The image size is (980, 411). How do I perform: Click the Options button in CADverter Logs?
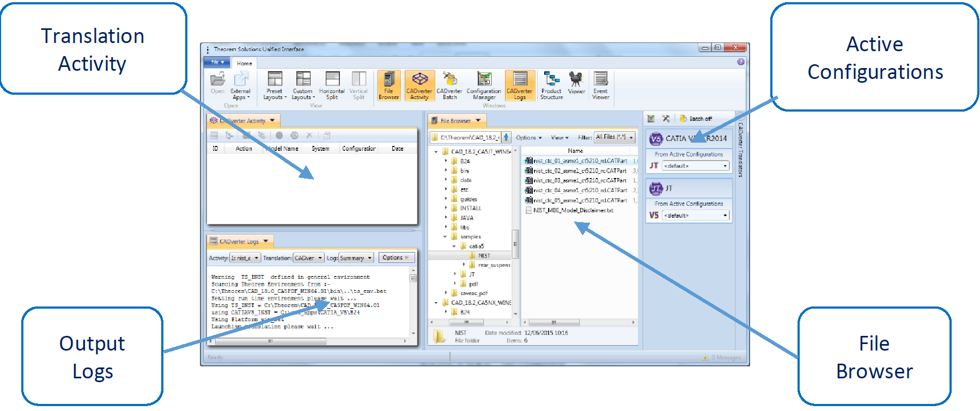[x=395, y=257]
